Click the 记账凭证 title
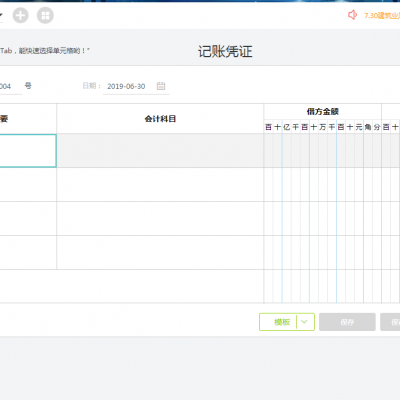 pos(225,52)
